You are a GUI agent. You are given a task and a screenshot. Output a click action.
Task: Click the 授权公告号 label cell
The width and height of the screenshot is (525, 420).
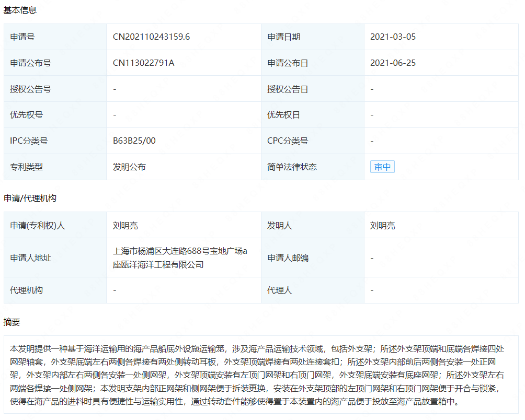click(55, 89)
